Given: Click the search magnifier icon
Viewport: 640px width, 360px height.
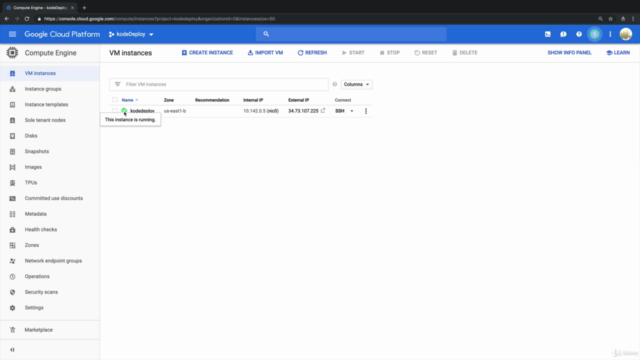Looking at the screenshot, I should coord(266,34).
